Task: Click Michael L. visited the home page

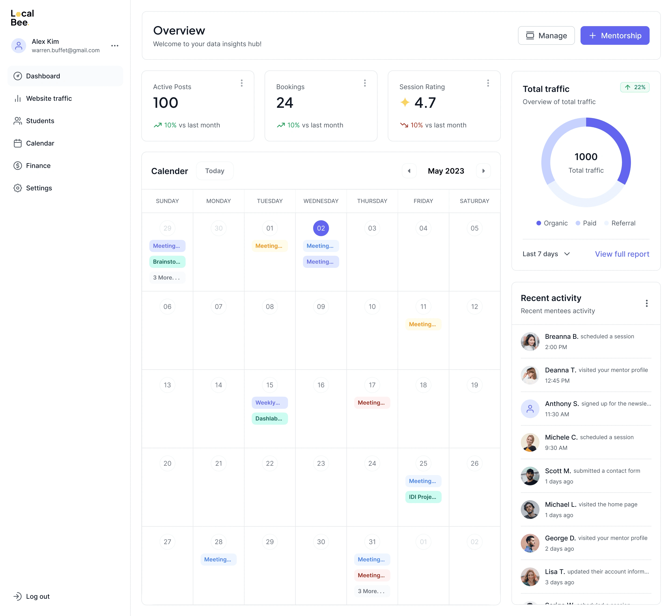Action: [586, 509]
